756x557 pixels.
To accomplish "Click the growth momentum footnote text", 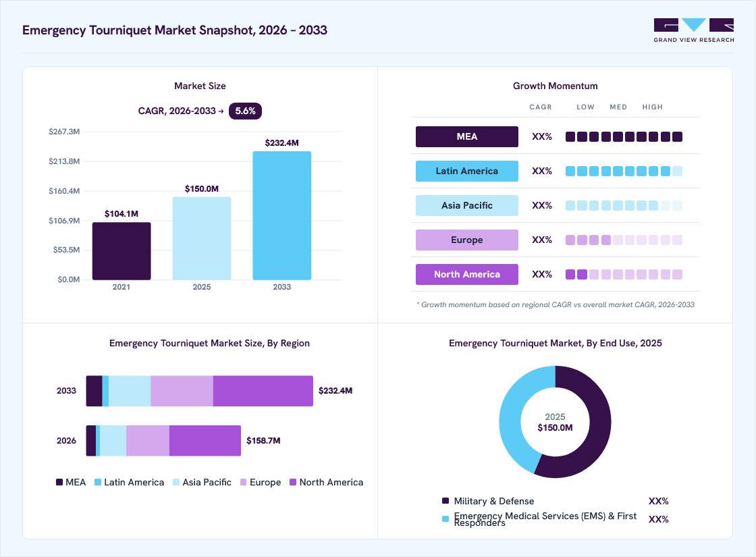I will point(556,304).
